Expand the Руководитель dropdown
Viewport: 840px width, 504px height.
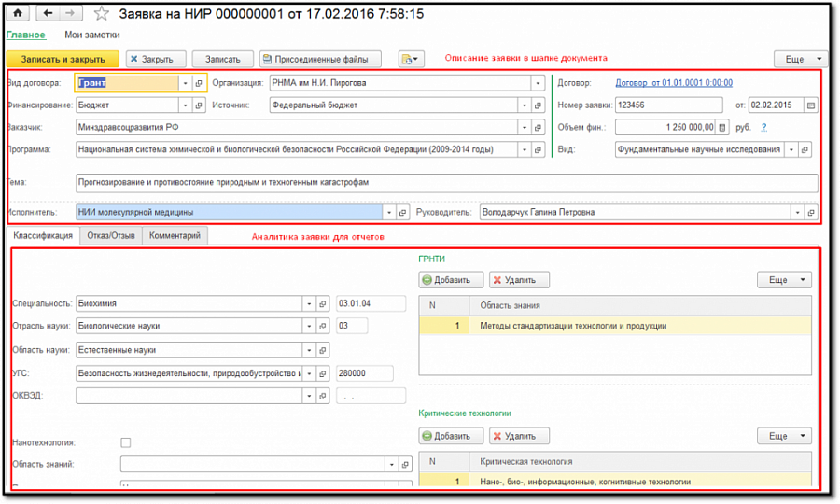798,213
